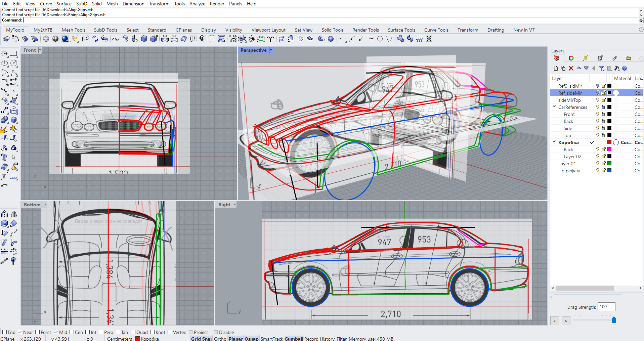Image resolution: width=644 pixels, height=341 pixels.
Task: Click green color swatch of Layer 01
Action: pos(609,164)
